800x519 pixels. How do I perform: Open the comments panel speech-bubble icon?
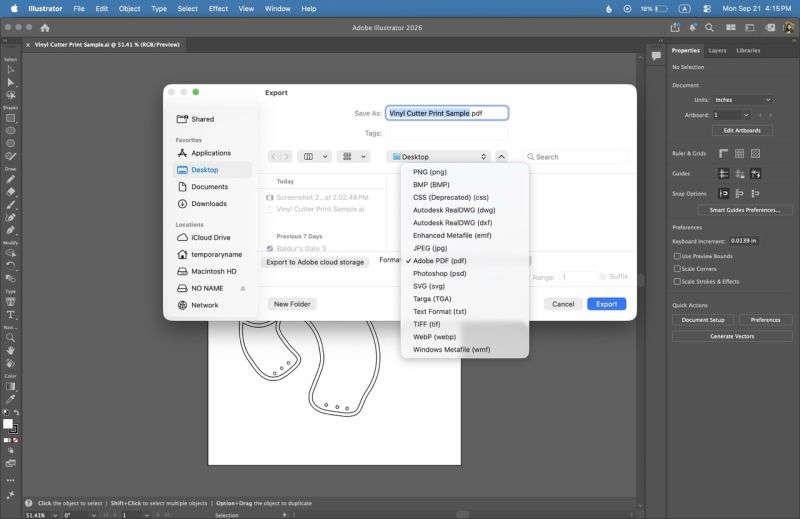[656, 56]
